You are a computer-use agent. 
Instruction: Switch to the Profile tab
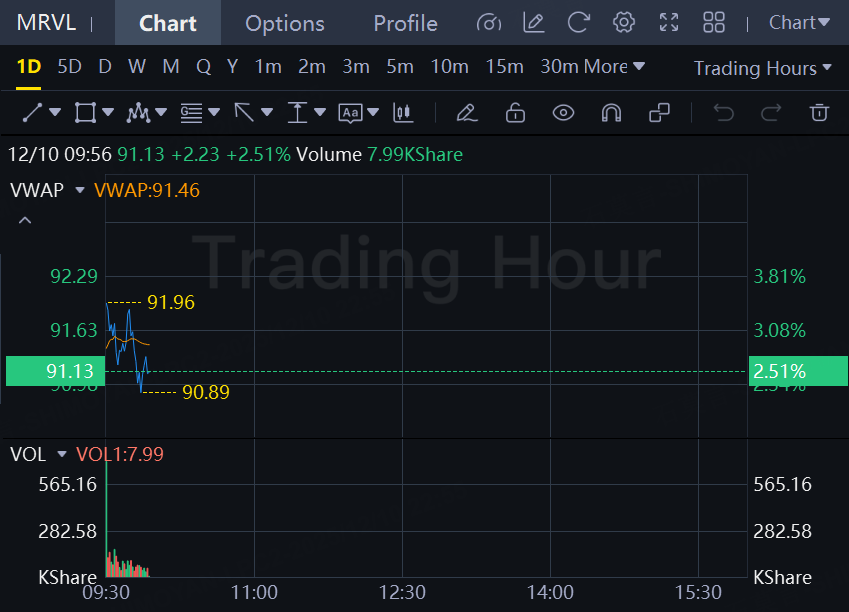(405, 23)
